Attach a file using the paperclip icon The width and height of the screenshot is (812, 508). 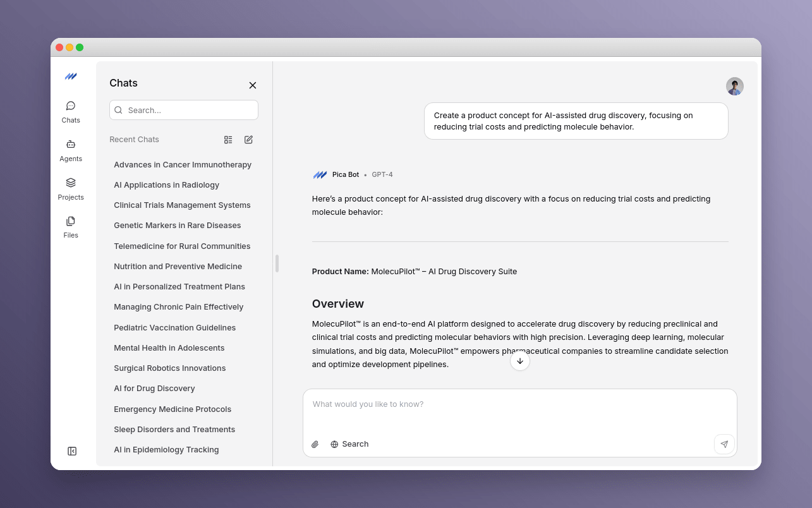[x=315, y=444]
